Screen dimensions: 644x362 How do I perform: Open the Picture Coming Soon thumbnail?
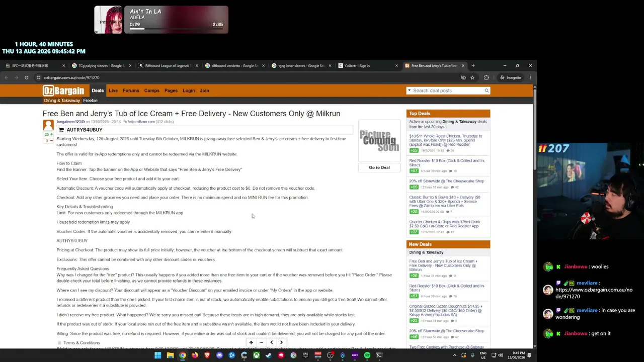[x=379, y=142]
